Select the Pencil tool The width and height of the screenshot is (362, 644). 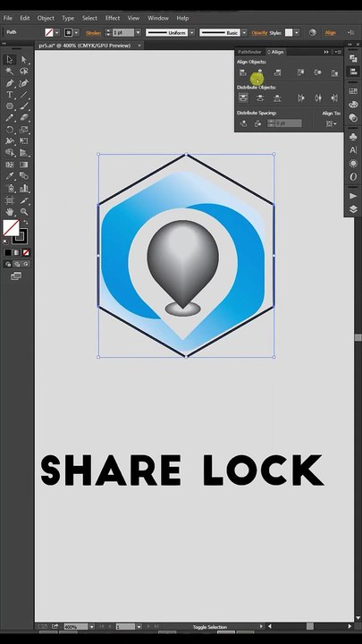[10, 118]
